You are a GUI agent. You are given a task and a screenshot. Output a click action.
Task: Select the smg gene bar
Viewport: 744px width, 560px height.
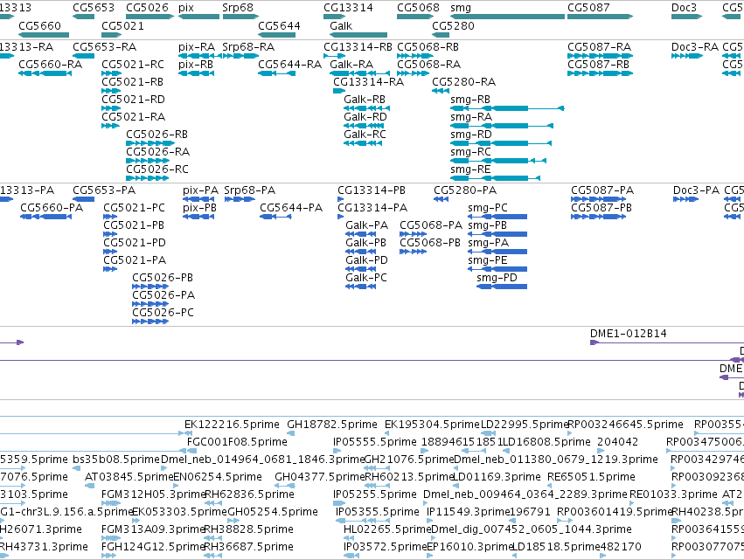pos(507,17)
